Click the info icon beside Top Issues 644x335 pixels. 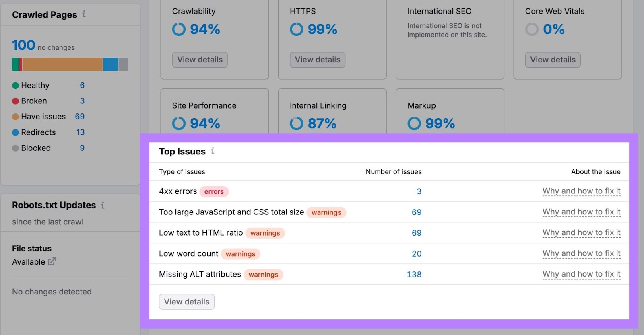pyautogui.click(x=213, y=151)
